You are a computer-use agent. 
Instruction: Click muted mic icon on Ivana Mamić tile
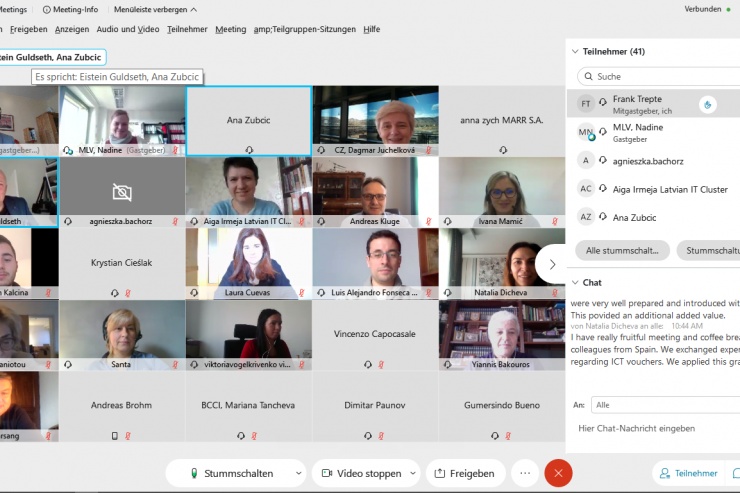(555, 221)
